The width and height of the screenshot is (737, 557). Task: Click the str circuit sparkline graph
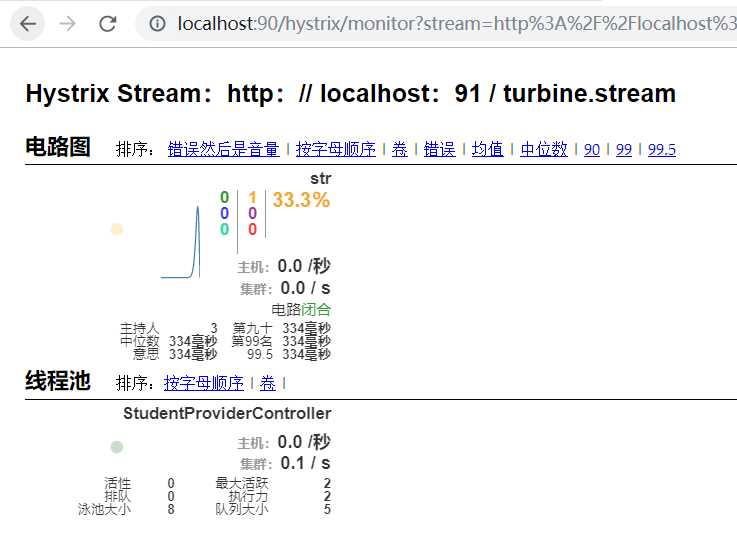[180, 242]
